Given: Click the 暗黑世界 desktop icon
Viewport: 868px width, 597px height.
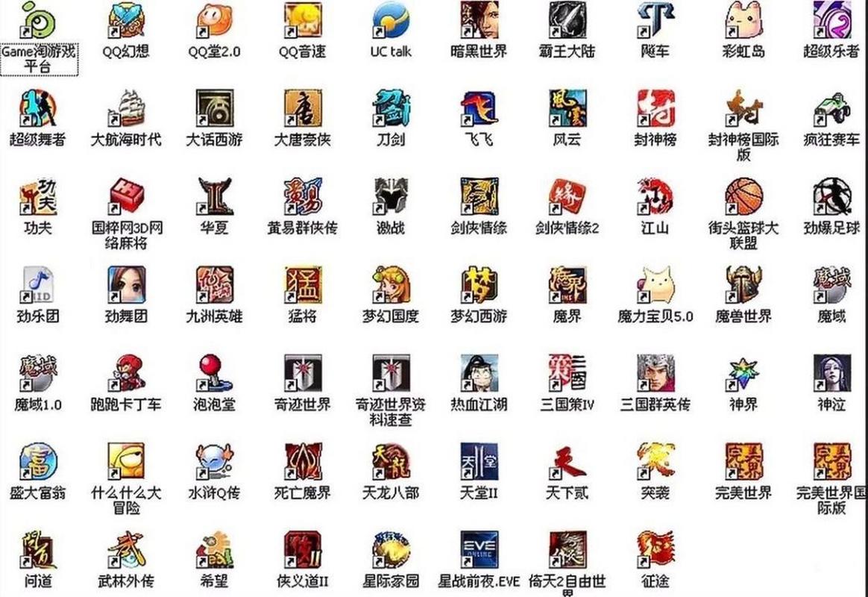Looking at the screenshot, I should [479, 21].
